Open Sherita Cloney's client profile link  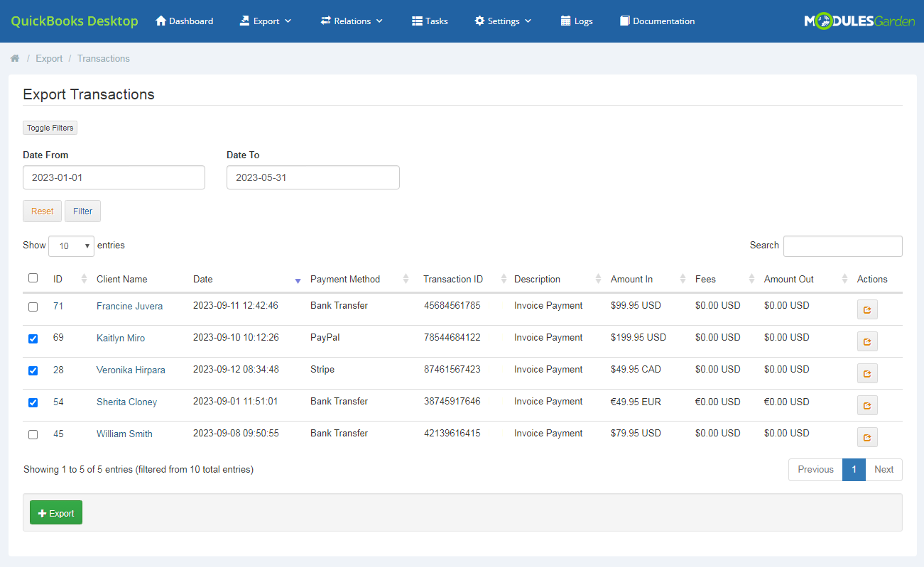(126, 402)
